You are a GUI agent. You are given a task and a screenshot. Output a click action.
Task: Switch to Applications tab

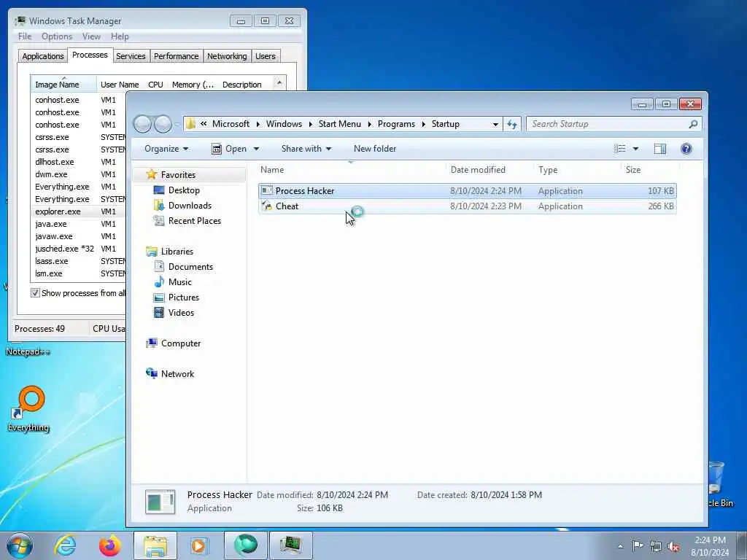coord(43,56)
